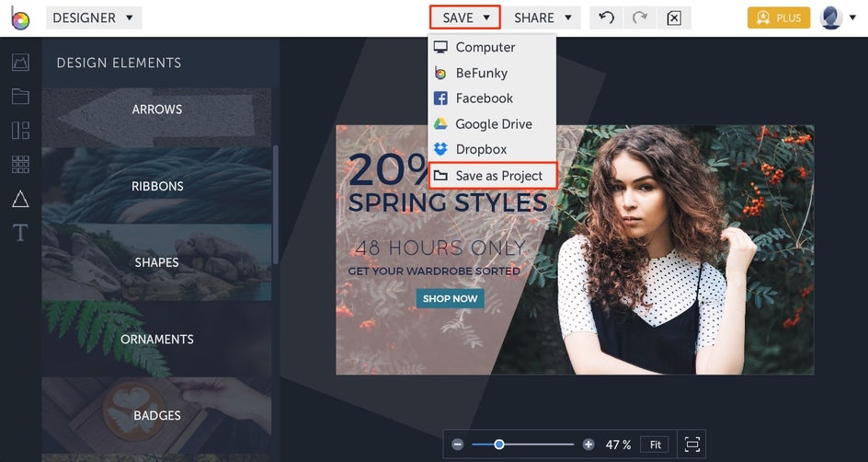Screen dimensions: 868x462
Task: Select the SPRING STYLES text on canvas
Action: click(448, 202)
